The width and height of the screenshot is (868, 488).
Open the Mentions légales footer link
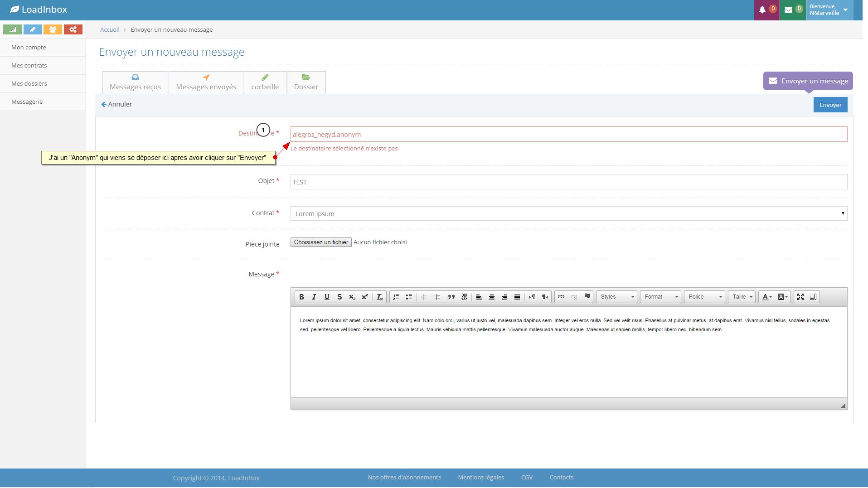(x=481, y=477)
